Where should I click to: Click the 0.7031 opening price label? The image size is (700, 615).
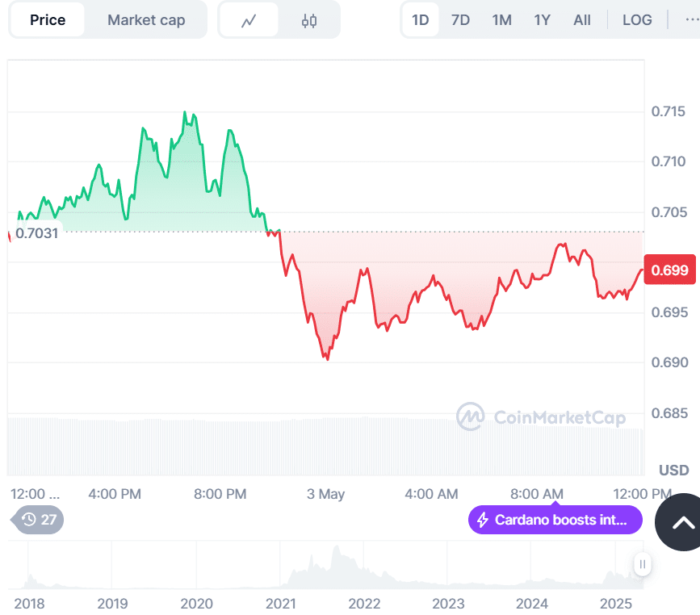point(36,233)
